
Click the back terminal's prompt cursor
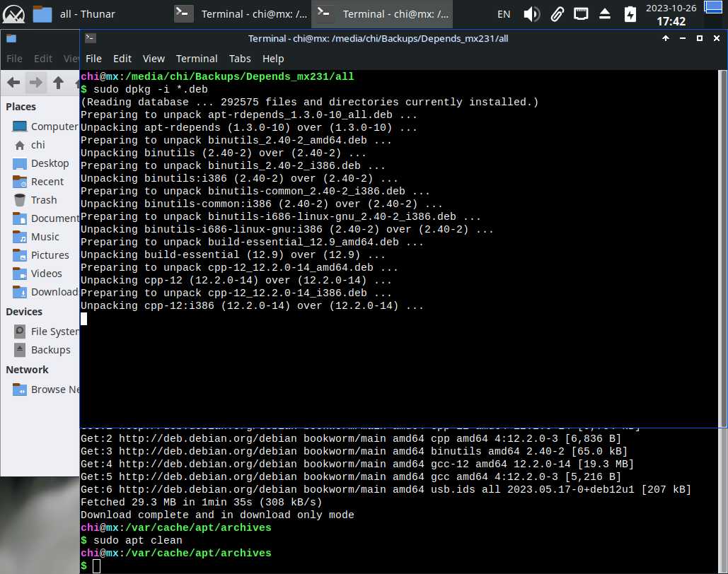pos(96,566)
